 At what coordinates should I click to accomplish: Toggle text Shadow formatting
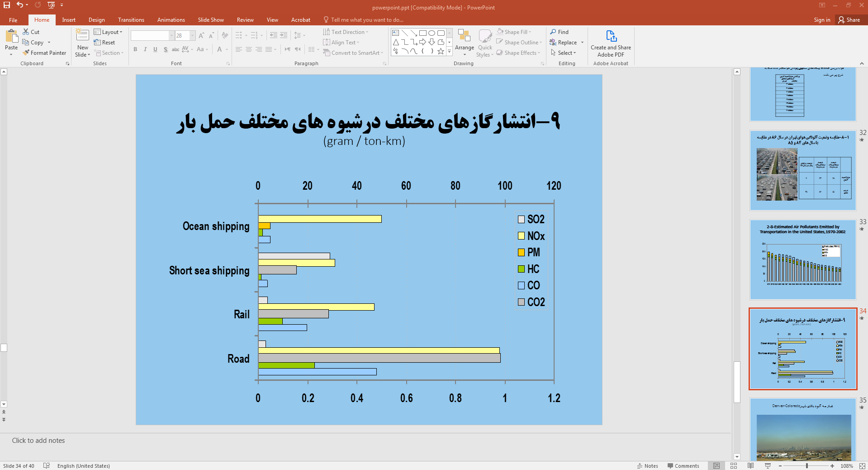166,49
